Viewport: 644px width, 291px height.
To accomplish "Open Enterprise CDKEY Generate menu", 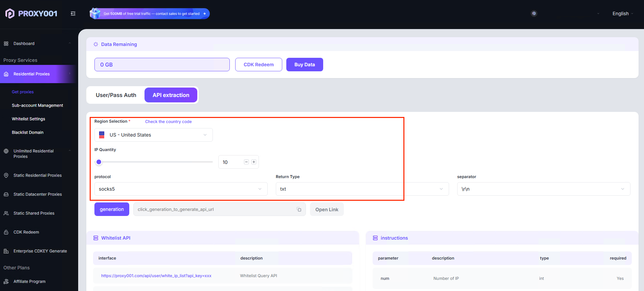I will [x=40, y=251].
